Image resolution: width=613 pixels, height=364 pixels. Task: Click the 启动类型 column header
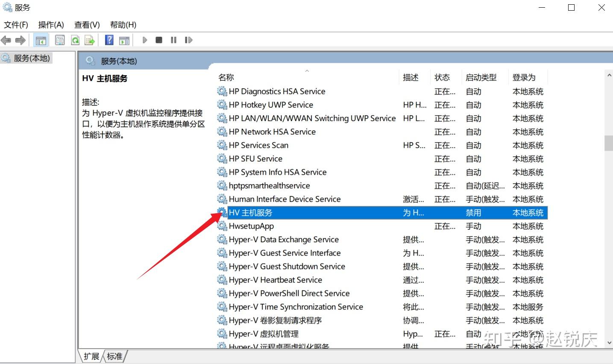pos(482,77)
